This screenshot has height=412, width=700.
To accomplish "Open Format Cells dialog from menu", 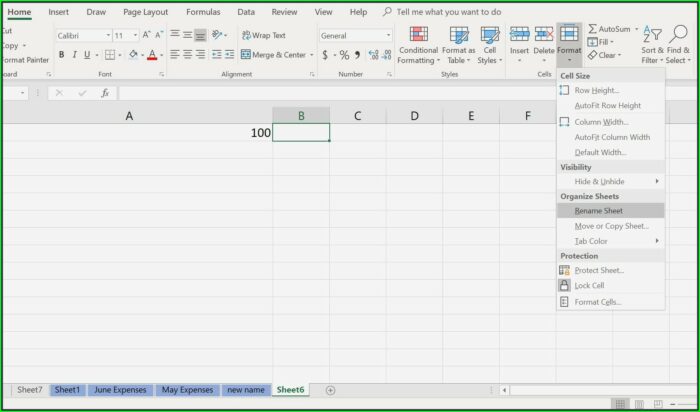I will 611,302.
